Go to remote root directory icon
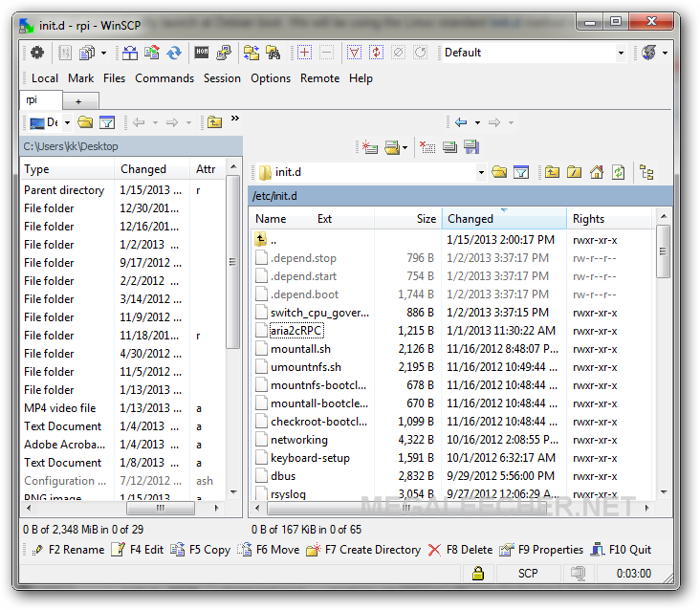Screen dimensions: 700x610 click(x=574, y=172)
